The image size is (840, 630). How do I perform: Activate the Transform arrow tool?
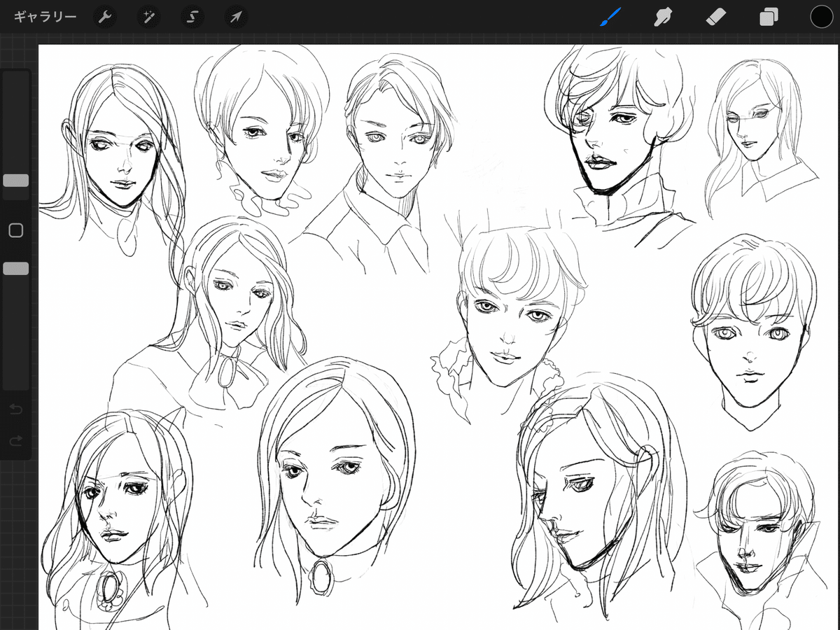coord(235,17)
